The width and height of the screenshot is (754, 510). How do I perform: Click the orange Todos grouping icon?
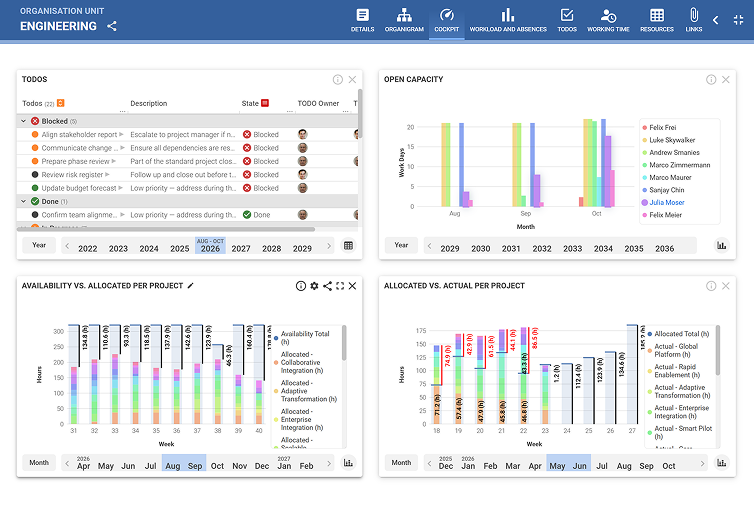(61, 103)
